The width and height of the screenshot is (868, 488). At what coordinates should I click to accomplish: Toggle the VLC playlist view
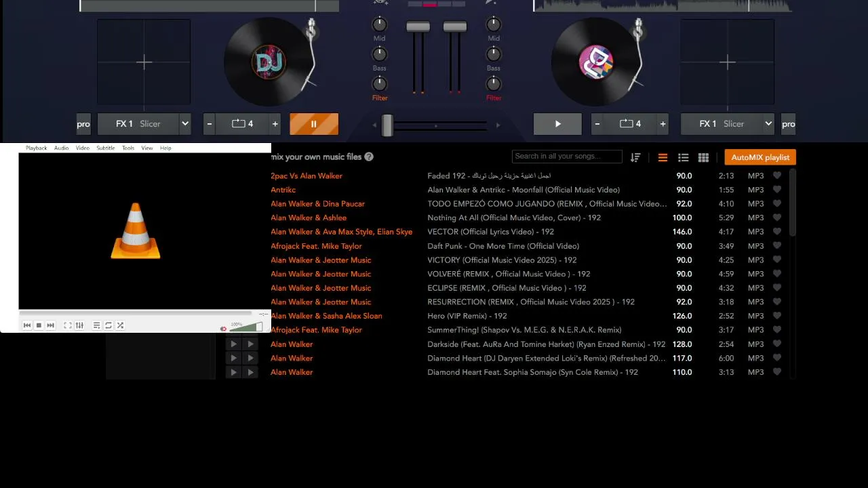pos(97,325)
